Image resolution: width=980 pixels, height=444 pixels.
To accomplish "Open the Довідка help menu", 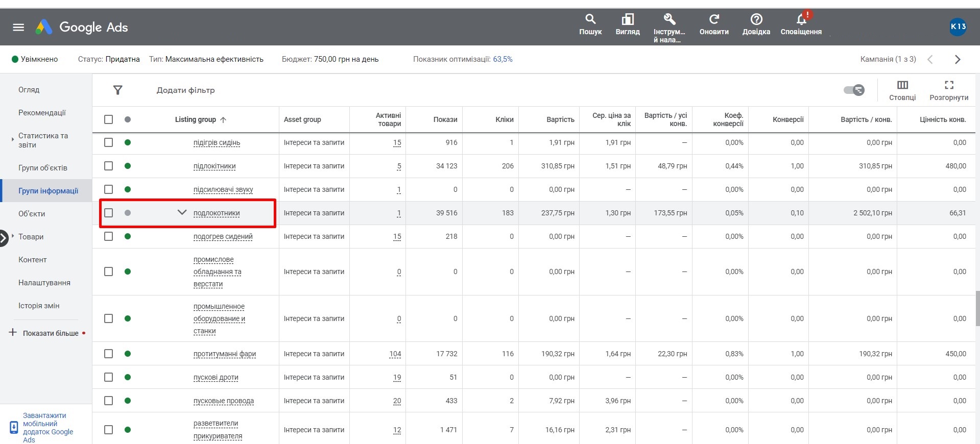I will click(756, 24).
